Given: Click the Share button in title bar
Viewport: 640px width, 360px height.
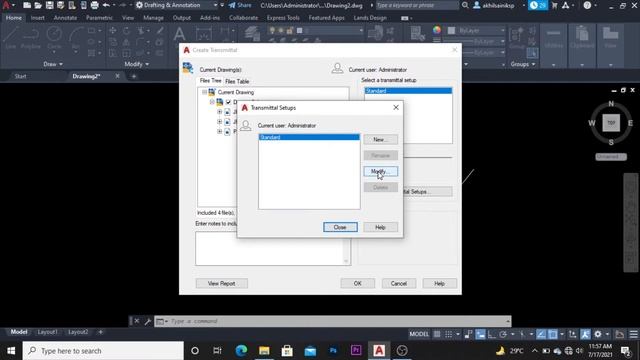Looking at the screenshot, I should (x=240, y=5).
